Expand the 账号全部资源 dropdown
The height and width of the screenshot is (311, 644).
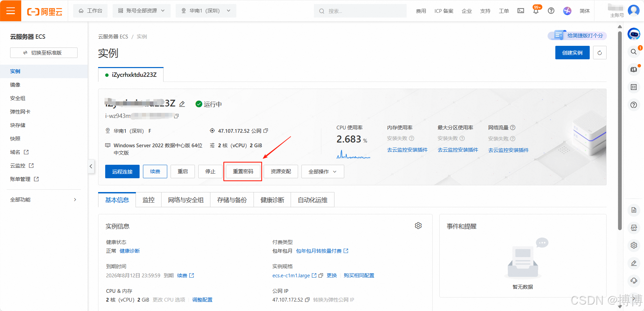coord(141,10)
